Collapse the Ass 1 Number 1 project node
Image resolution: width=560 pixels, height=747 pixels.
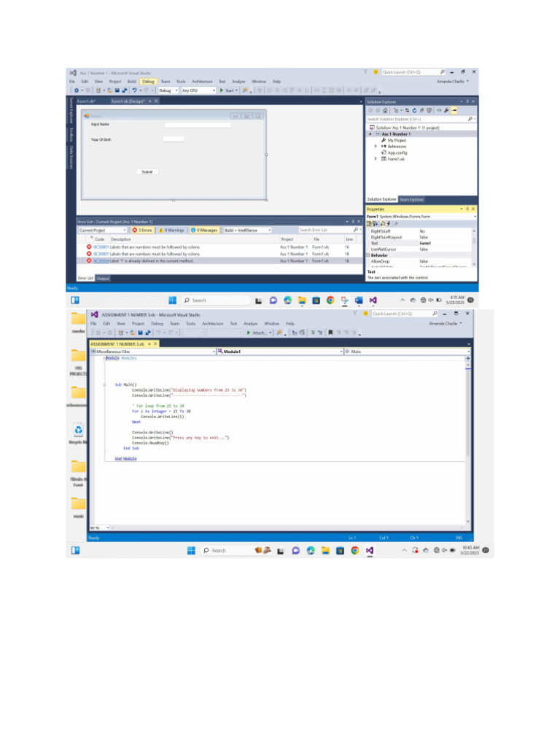pyautogui.click(x=370, y=134)
